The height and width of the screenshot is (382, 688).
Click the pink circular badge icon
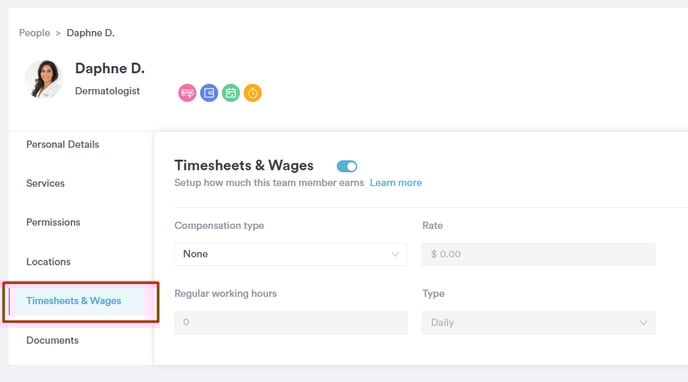(187, 93)
